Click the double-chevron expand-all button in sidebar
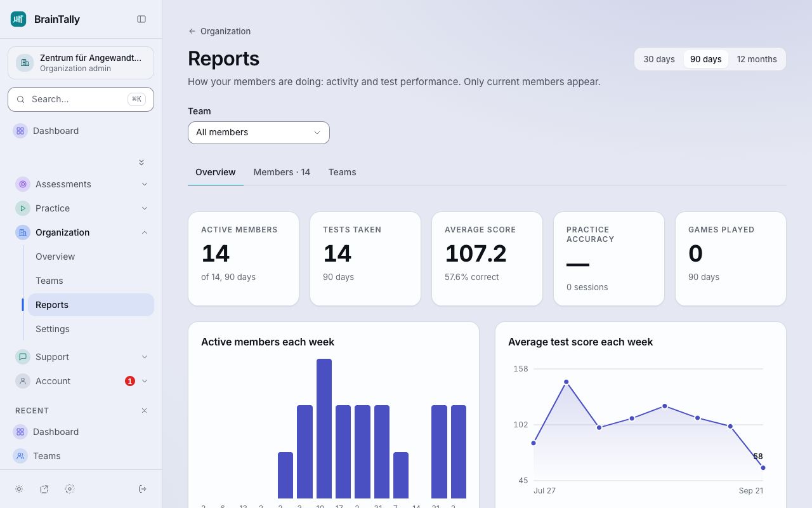The width and height of the screenshot is (812, 508). 141,163
